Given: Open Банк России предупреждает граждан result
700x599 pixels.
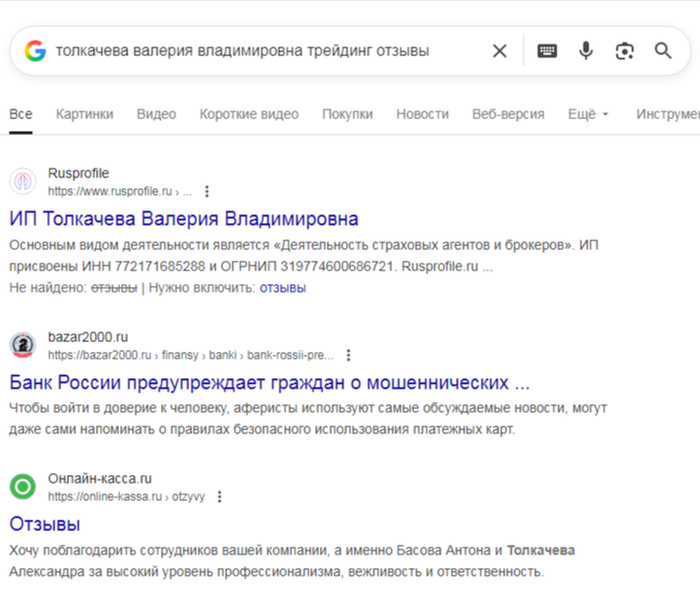Looking at the screenshot, I should coord(270,383).
